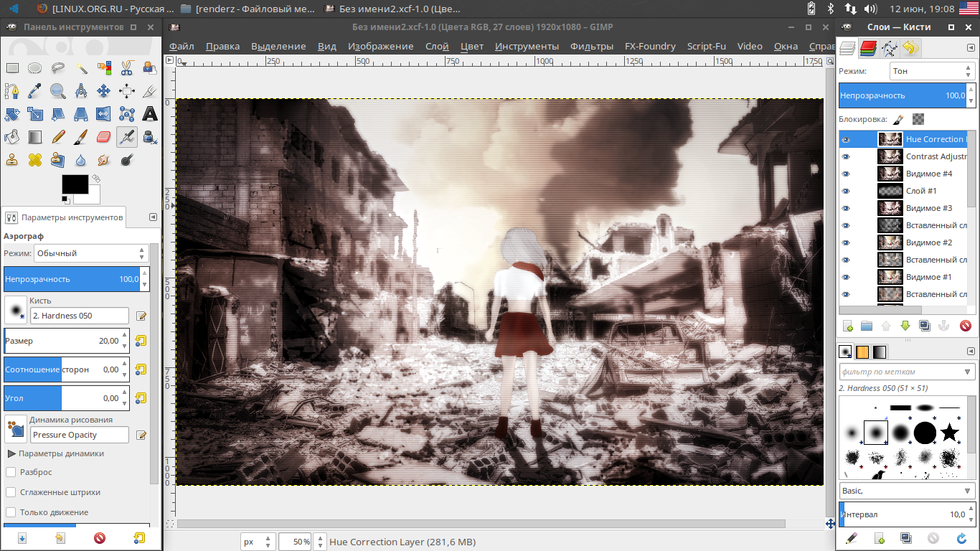
Task: Select the Flip tool
Action: [x=104, y=114]
